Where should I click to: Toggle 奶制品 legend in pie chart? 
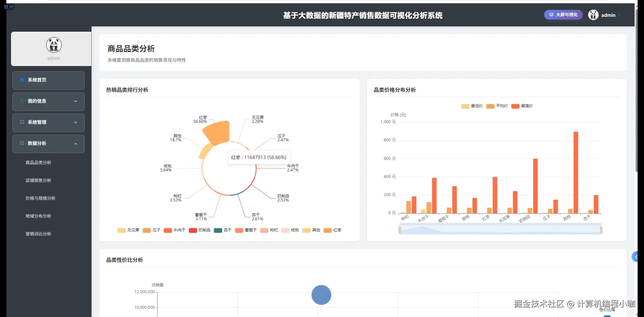click(200, 230)
